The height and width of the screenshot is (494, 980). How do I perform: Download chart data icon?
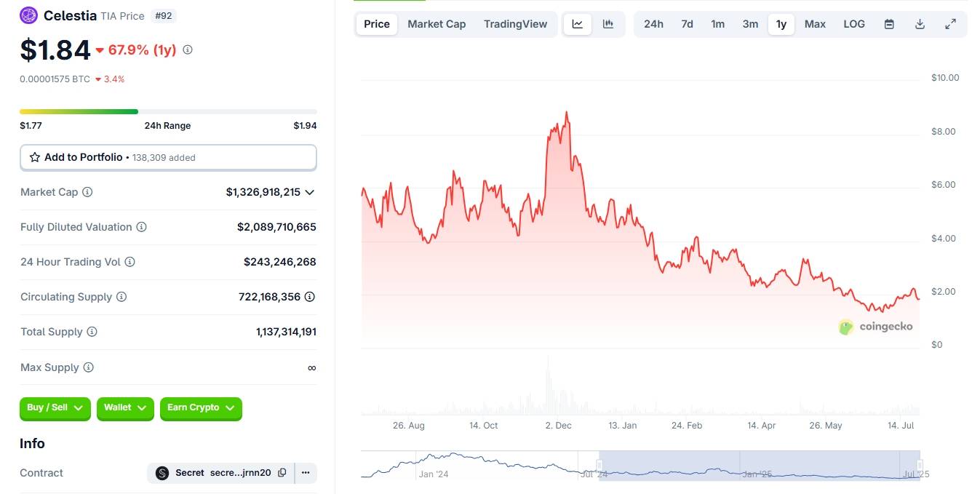click(920, 24)
